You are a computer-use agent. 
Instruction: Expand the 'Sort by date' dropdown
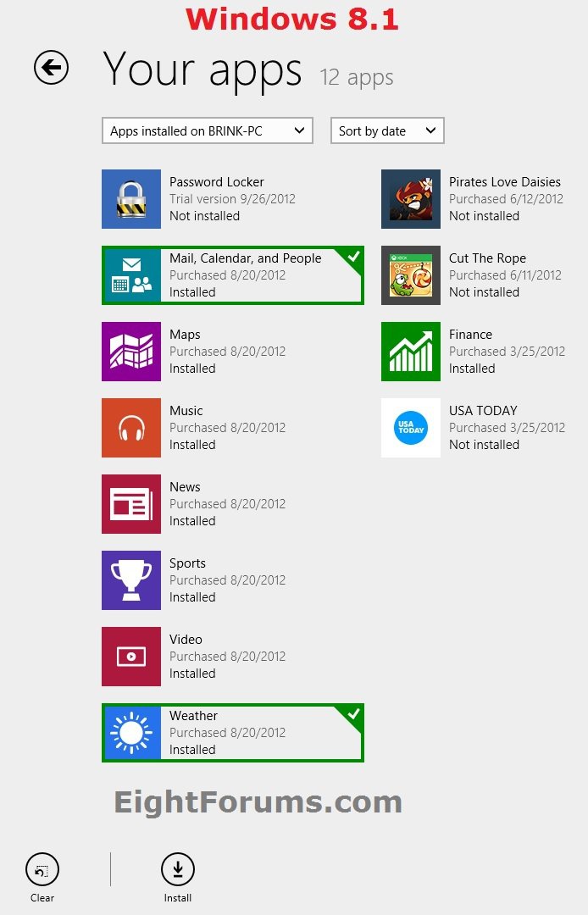[387, 130]
